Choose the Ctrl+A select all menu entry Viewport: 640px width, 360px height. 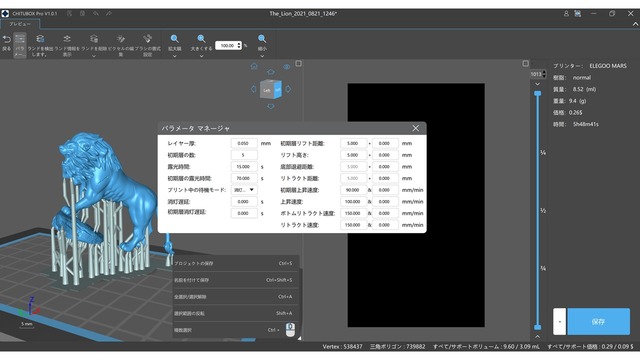click(236, 297)
